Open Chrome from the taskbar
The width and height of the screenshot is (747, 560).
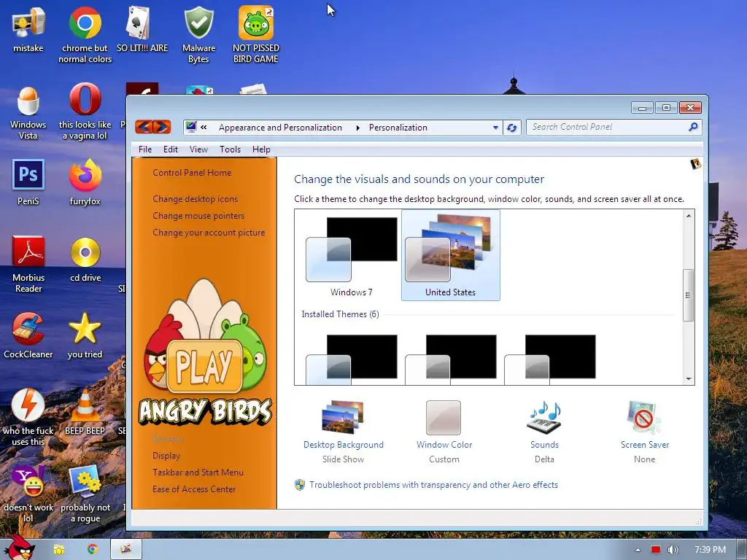[x=92, y=549]
